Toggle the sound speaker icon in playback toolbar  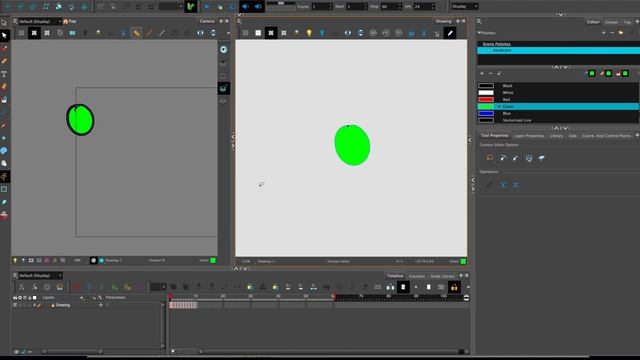245,7
